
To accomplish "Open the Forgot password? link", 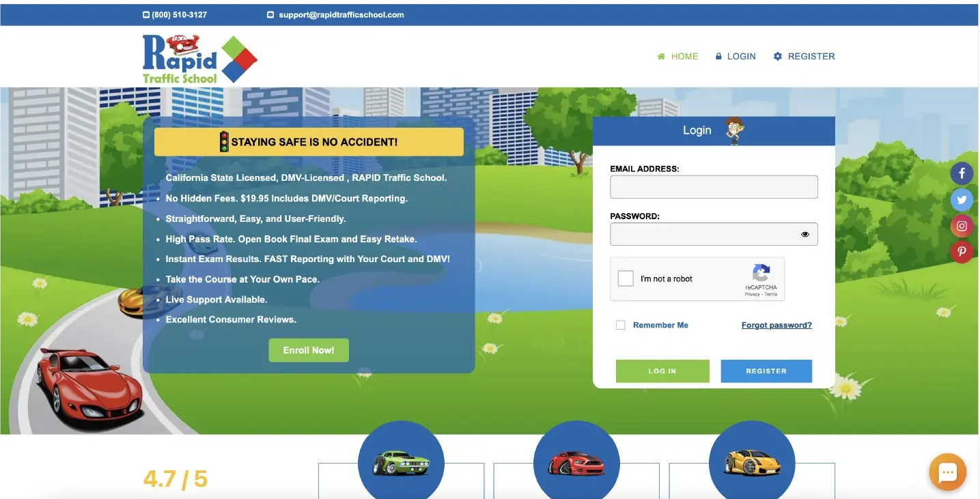I will [x=776, y=325].
